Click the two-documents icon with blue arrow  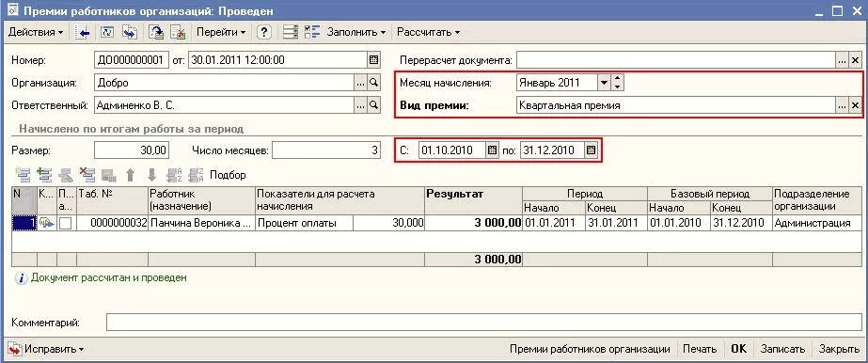pyautogui.click(x=130, y=32)
